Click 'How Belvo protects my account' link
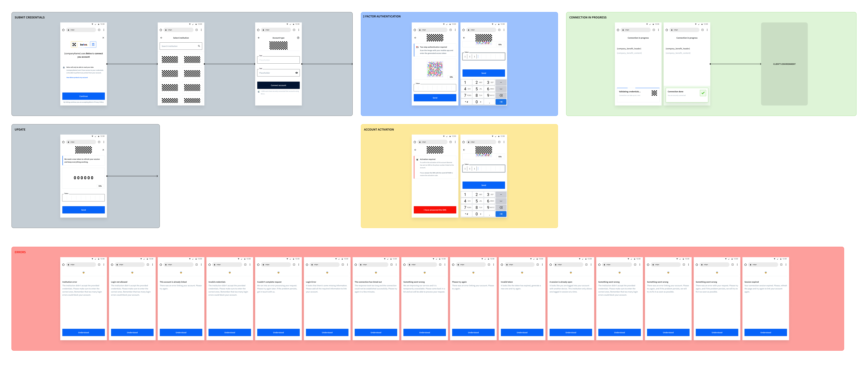The image size is (868, 365). [x=77, y=78]
